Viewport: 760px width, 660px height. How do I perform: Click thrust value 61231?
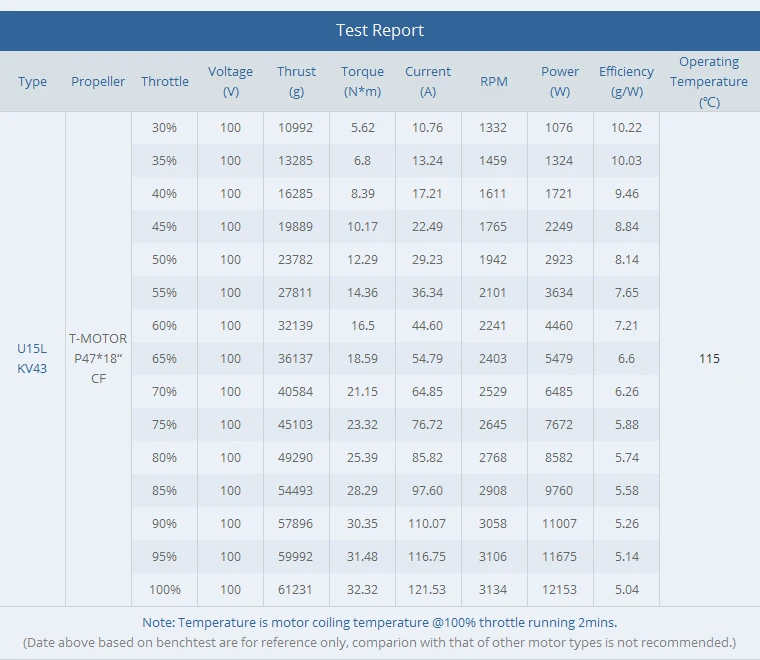pos(296,589)
